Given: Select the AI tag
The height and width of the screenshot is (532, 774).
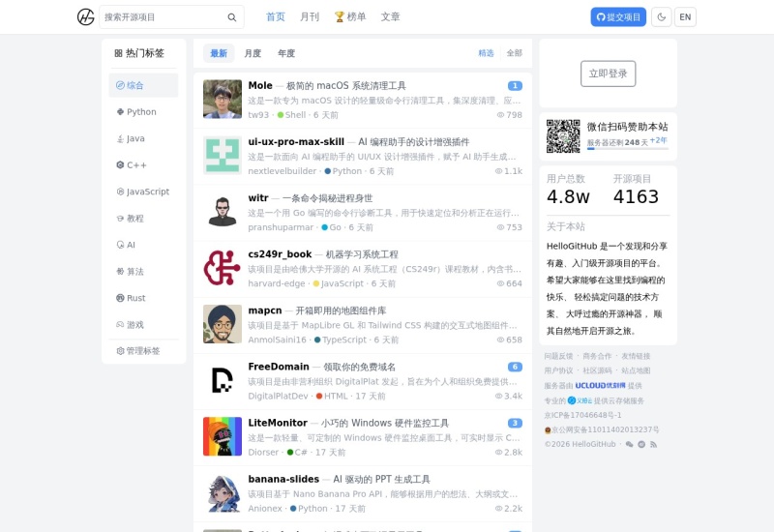Looking at the screenshot, I should [x=143, y=245].
